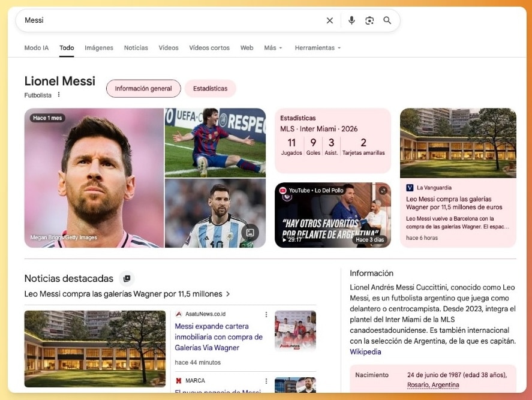The image size is (532, 400).
Task: Open the large galerías building news image
Action: click(x=95, y=349)
